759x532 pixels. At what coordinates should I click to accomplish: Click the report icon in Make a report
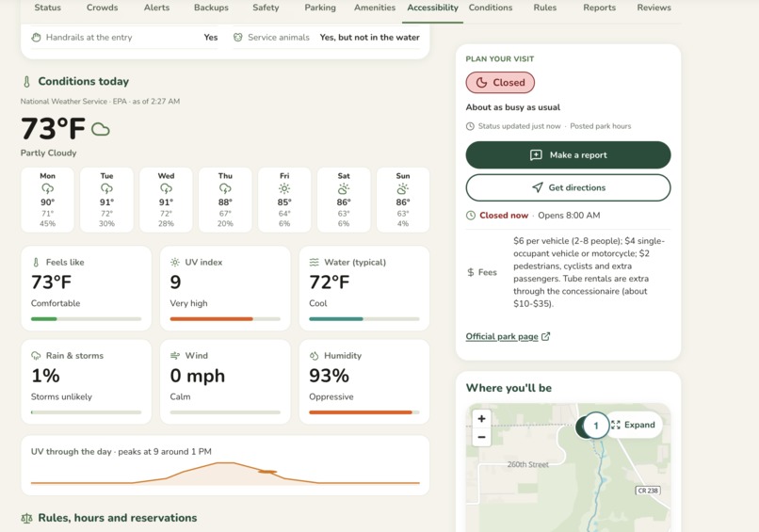coord(536,155)
